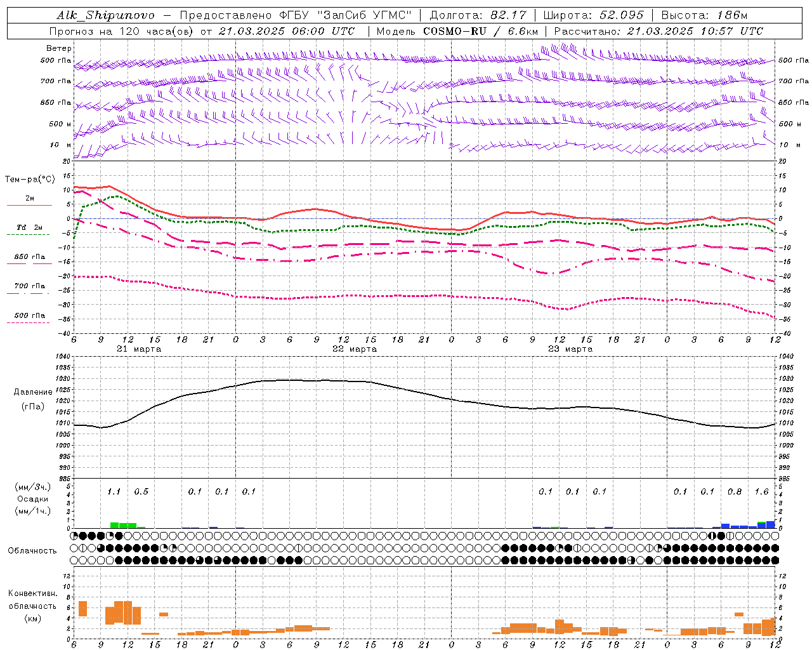This screenshot has width=812, height=650.
Task: Click the 21 марта date label
Action: (x=139, y=349)
